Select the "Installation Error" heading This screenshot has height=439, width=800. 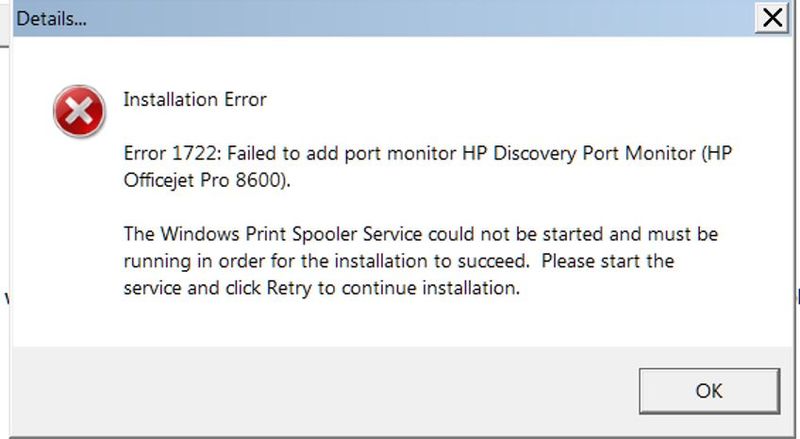(x=195, y=99)
